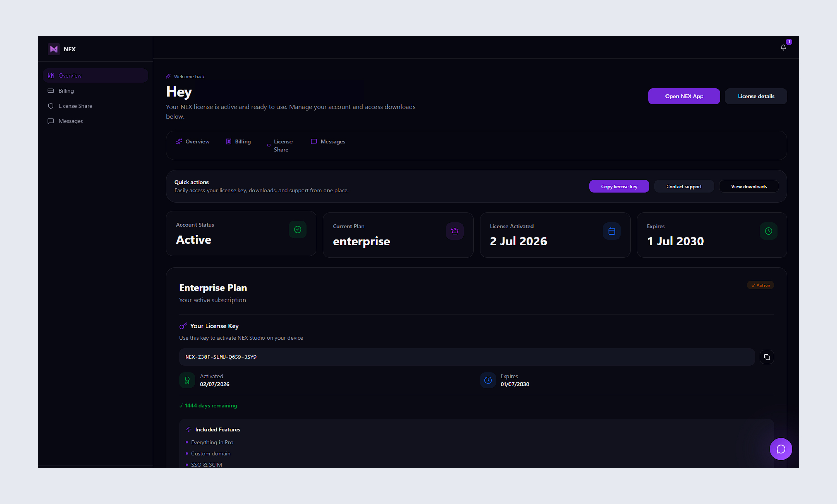Open License Share in the sidebar
The height and width of the screenshot is (504, 837).
coord(95,106)
